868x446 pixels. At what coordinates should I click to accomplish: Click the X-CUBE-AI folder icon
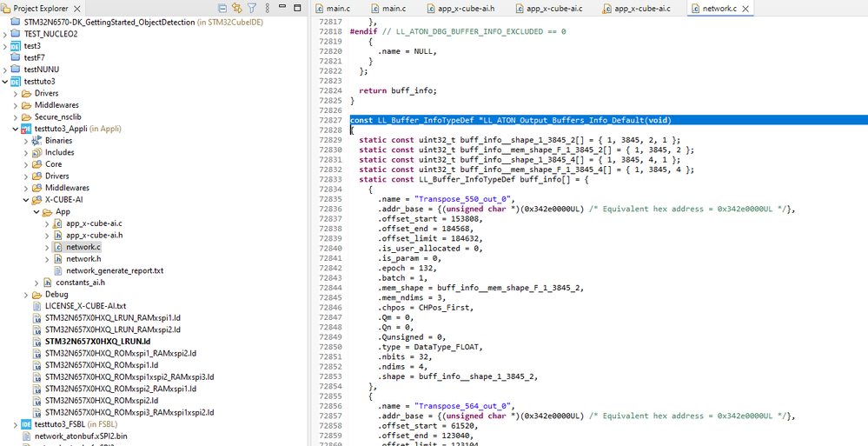tap(36, 200)
